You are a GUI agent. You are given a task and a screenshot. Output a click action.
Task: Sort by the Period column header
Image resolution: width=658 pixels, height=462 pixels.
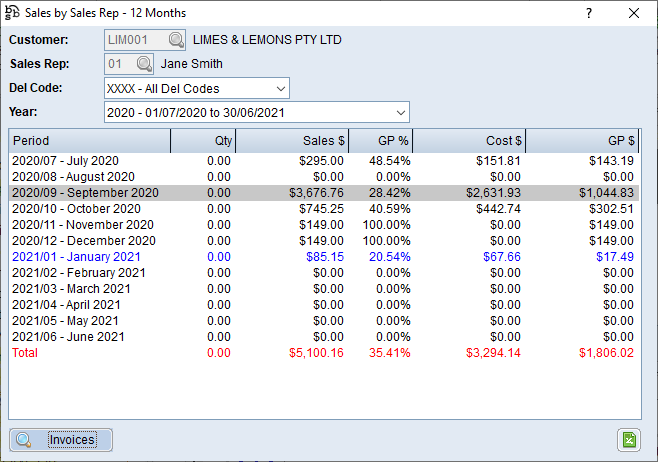[x=90, y=141]
